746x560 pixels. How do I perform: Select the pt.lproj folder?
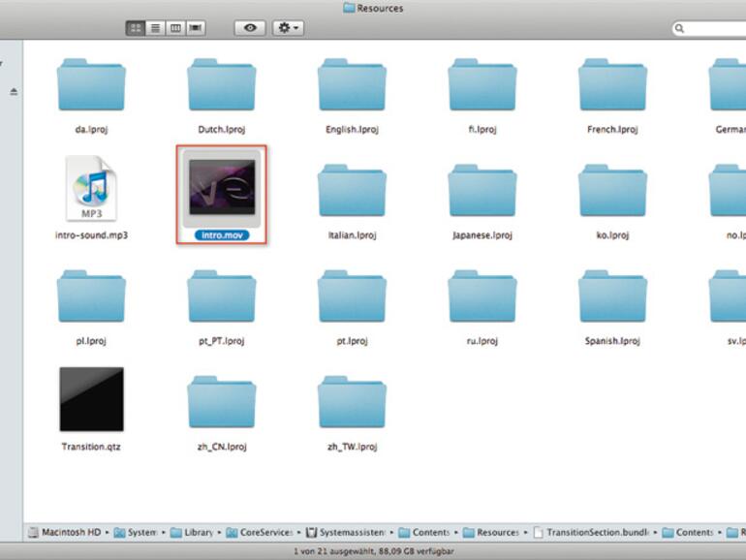click(352, 296)
